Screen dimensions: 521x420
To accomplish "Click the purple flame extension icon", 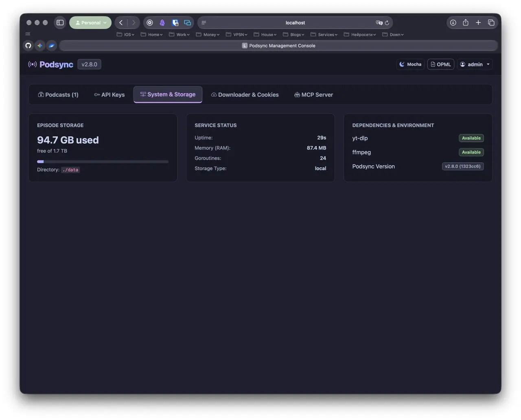I will pos(162,23).
